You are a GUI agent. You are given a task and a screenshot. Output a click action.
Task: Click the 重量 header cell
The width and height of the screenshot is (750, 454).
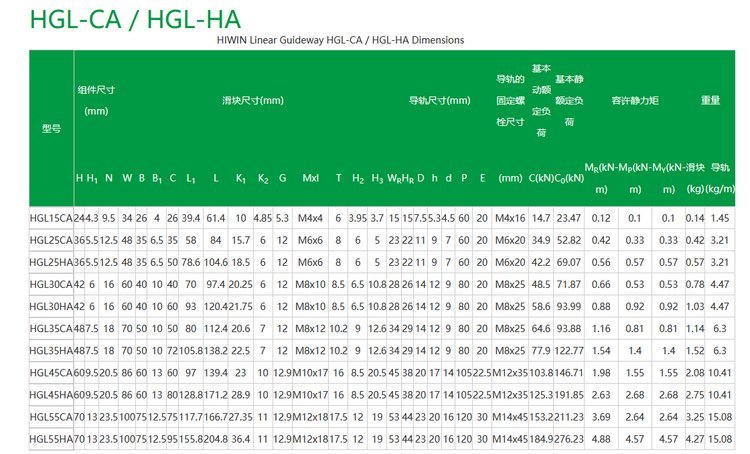(x=711, y=101)
